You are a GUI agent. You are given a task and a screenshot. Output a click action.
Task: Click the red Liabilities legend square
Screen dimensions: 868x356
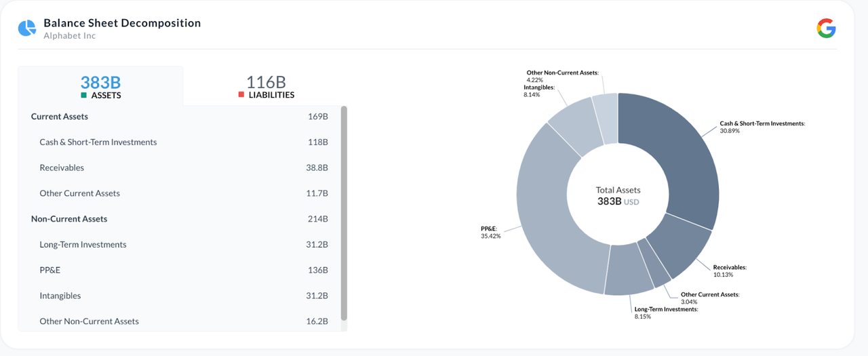pyautogui.click(x=241, y=96)
